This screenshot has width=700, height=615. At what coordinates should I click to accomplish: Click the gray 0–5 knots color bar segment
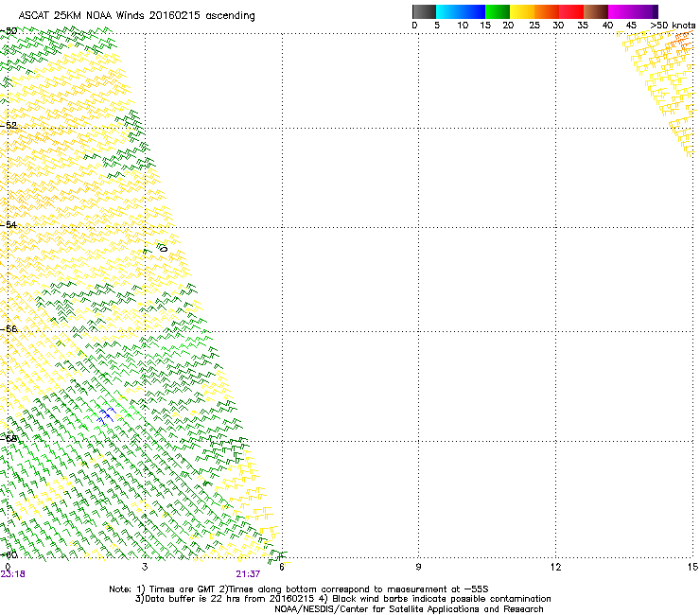click(x=424, y=11)
